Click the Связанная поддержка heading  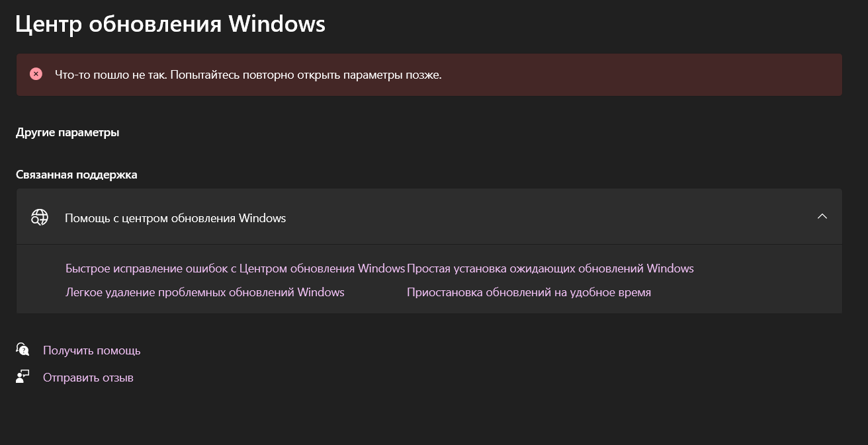(77, 175)
